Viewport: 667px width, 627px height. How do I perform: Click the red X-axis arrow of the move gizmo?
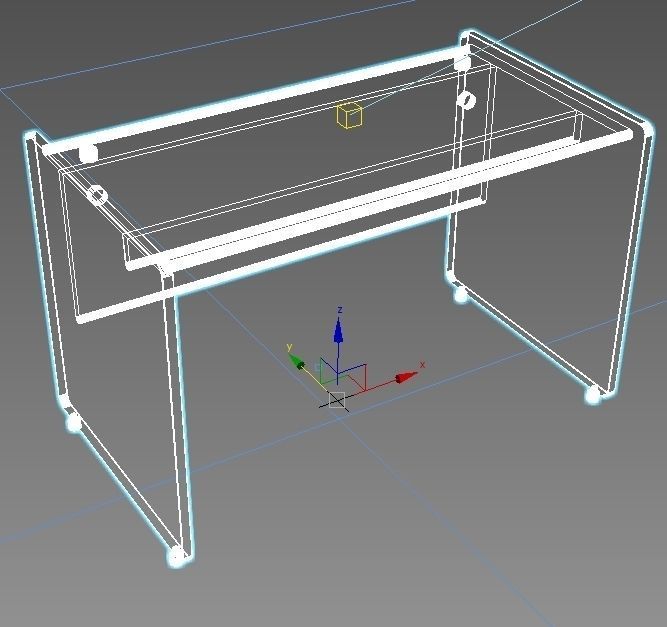(x=406, y=377)
